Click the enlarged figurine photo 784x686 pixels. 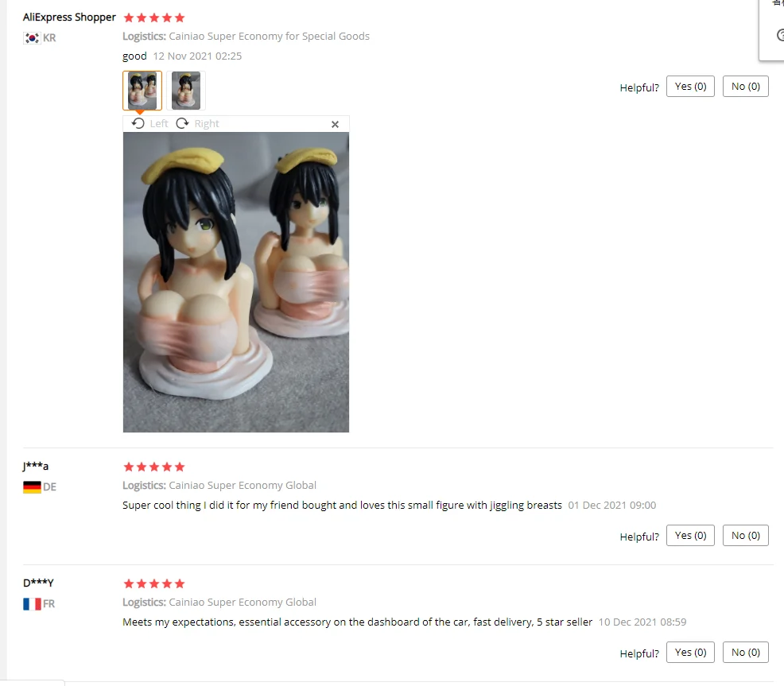pos(236,282)
